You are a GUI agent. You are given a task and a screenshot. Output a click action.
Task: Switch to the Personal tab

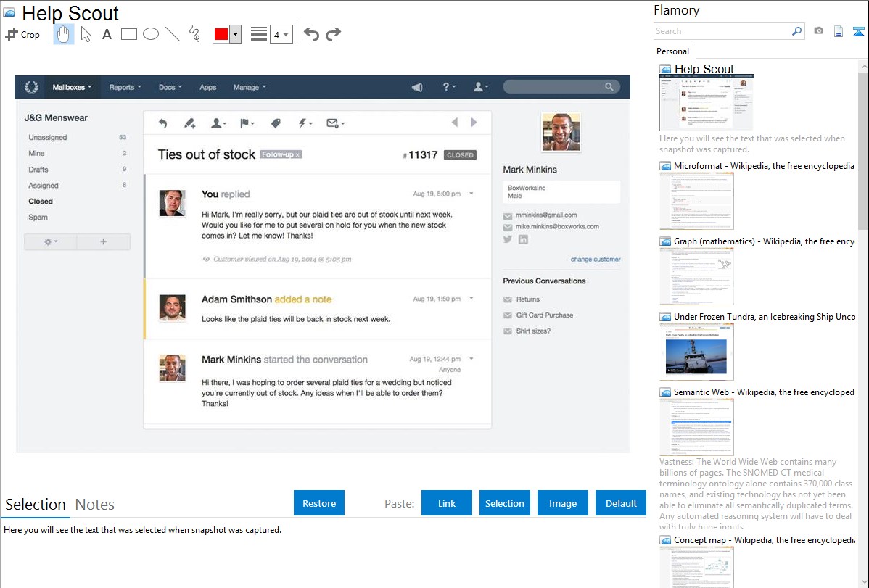pyautogui.click(x=673, y=51)
